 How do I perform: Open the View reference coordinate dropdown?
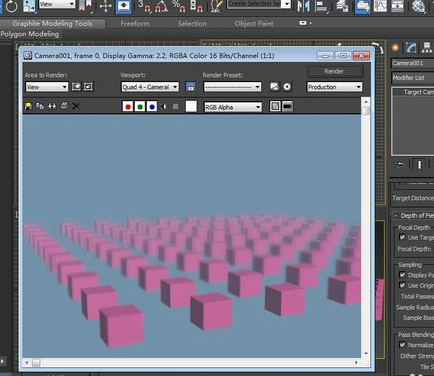coord(57,4)
